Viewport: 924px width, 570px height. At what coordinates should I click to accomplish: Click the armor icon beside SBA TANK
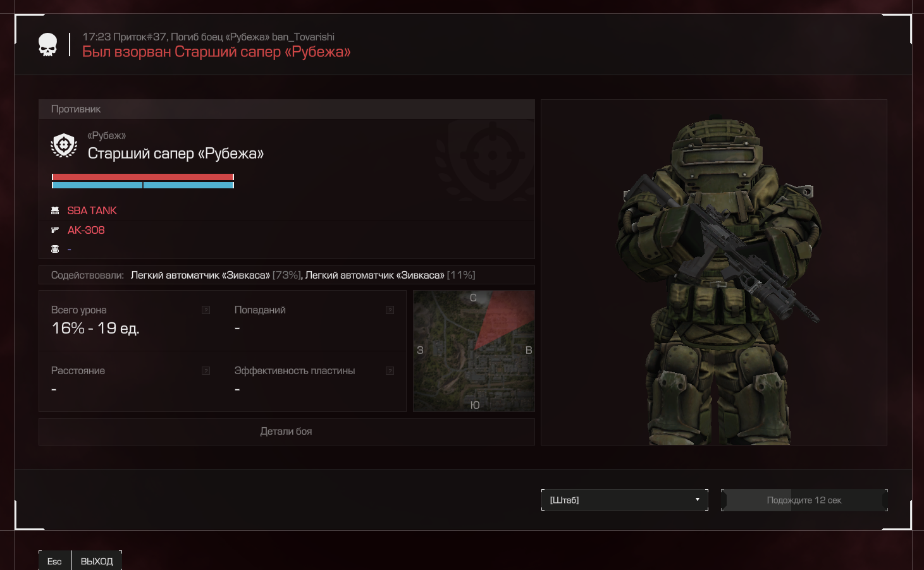click(55, 210)
